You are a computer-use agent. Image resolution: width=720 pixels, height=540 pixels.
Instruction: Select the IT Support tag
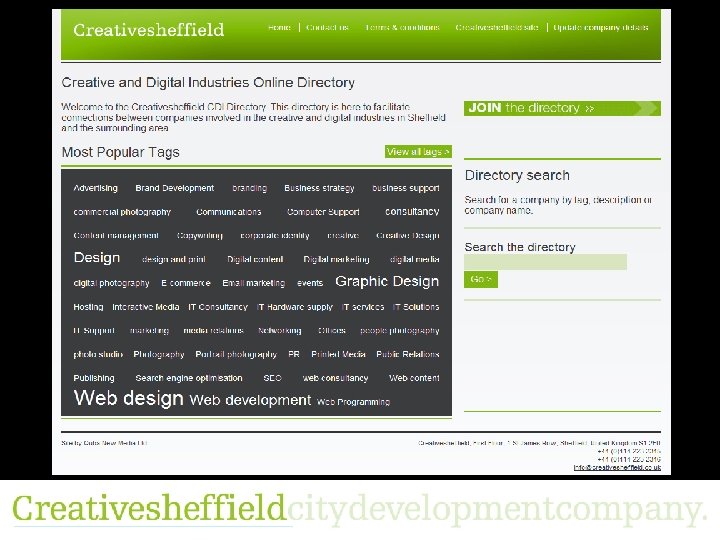94,331
